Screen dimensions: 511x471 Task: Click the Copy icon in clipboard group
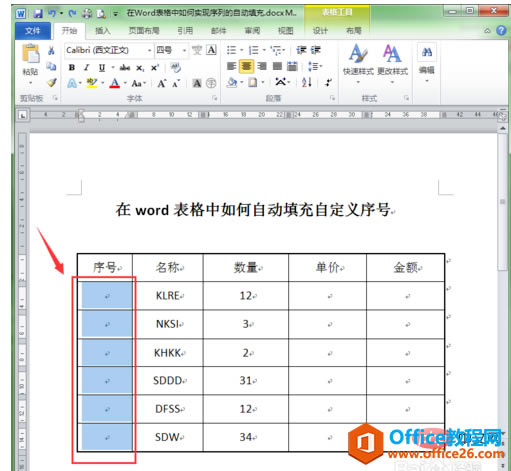[51, 67]
